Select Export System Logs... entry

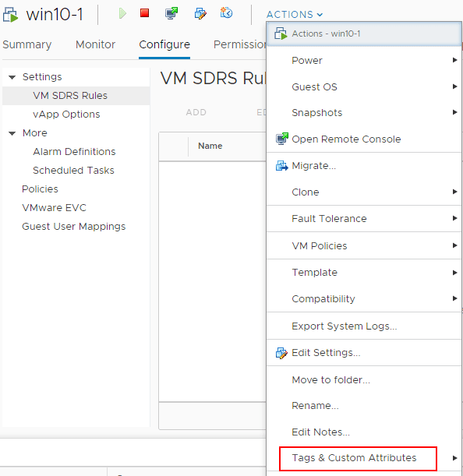coord(364,326)
